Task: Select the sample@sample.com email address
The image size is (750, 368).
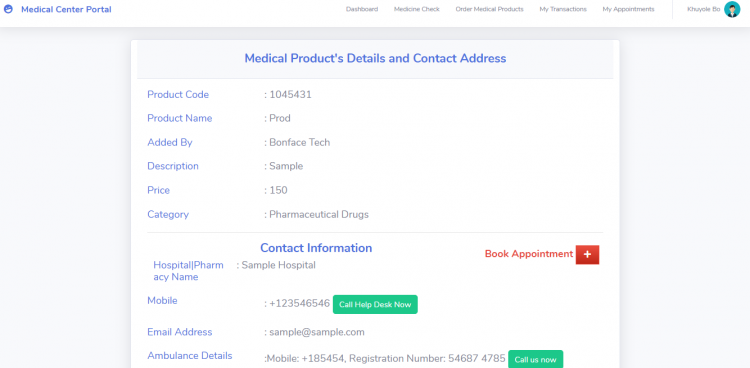Action: 317,332
